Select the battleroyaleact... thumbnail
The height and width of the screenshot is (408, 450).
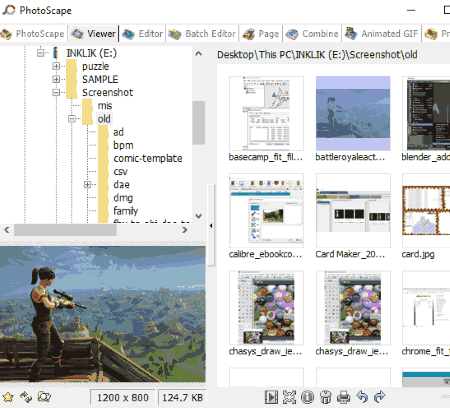point(353,113)
